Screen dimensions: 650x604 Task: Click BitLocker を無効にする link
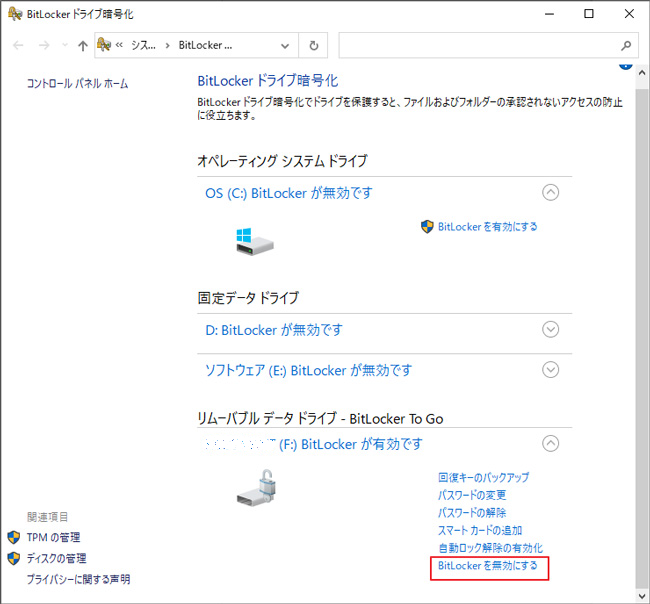(x=488, y=565)
